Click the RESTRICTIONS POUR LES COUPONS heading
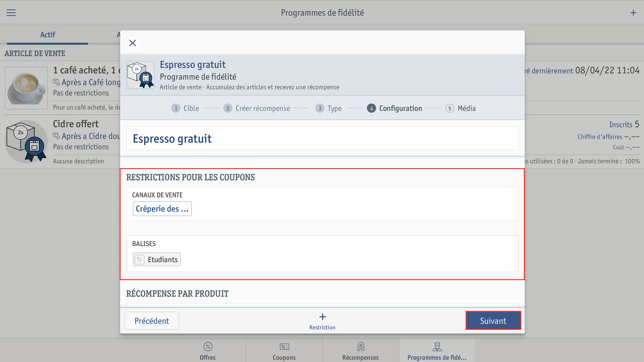This screenshot has height=362, width=644. pos(191,177)
